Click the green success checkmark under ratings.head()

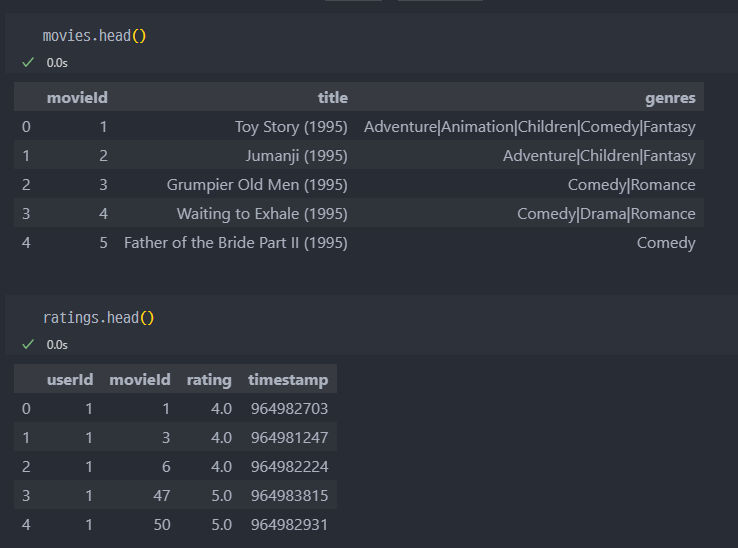(x=27, y=344)
